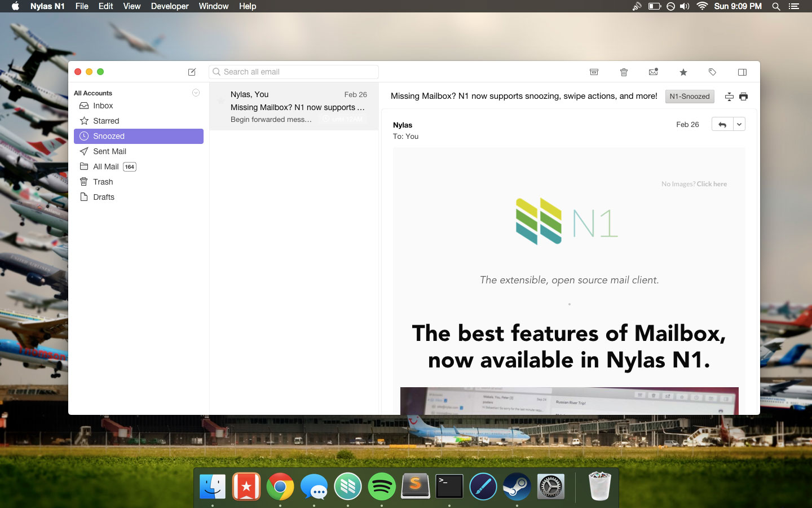Open the Drafts folder
Viewport: 812px width, 508px height.
[139, 197]
